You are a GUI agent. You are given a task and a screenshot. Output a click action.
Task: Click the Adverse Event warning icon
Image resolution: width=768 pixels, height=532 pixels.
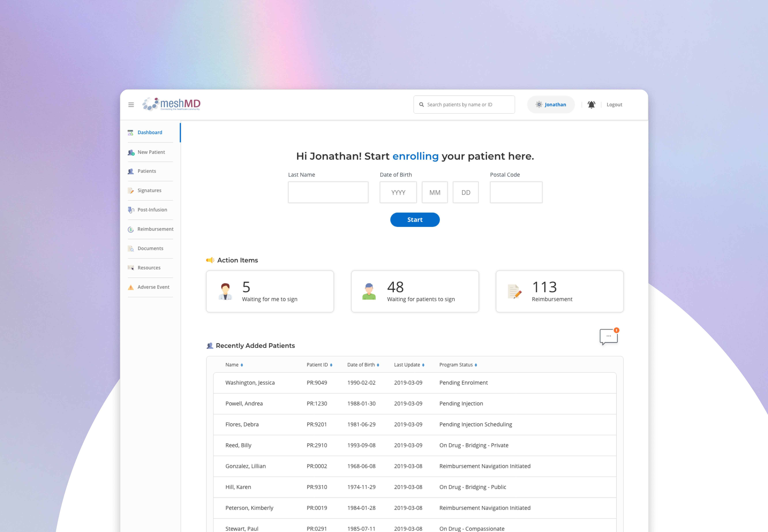(130, 287)
